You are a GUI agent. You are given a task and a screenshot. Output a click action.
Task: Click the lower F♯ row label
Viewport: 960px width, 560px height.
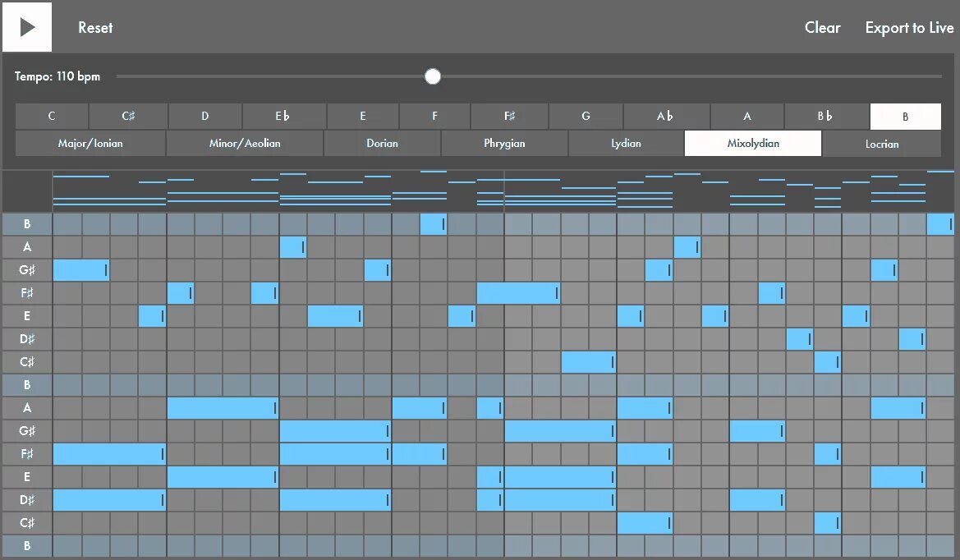click(27, 453)
